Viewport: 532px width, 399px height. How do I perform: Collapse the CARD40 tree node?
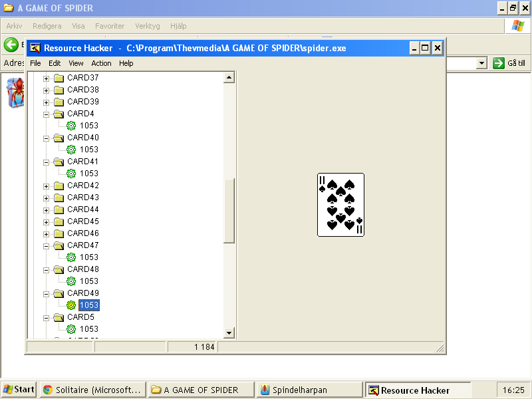(46, 138)
